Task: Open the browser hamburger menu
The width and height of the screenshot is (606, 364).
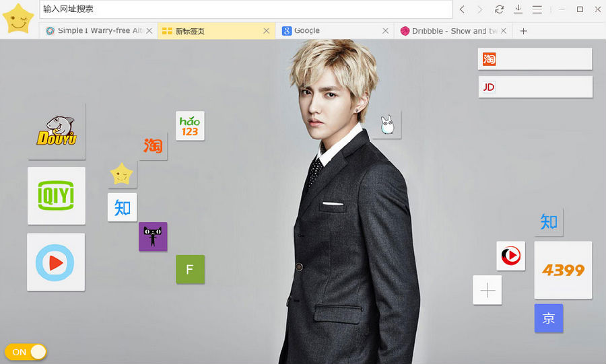Action: point(537,9)
